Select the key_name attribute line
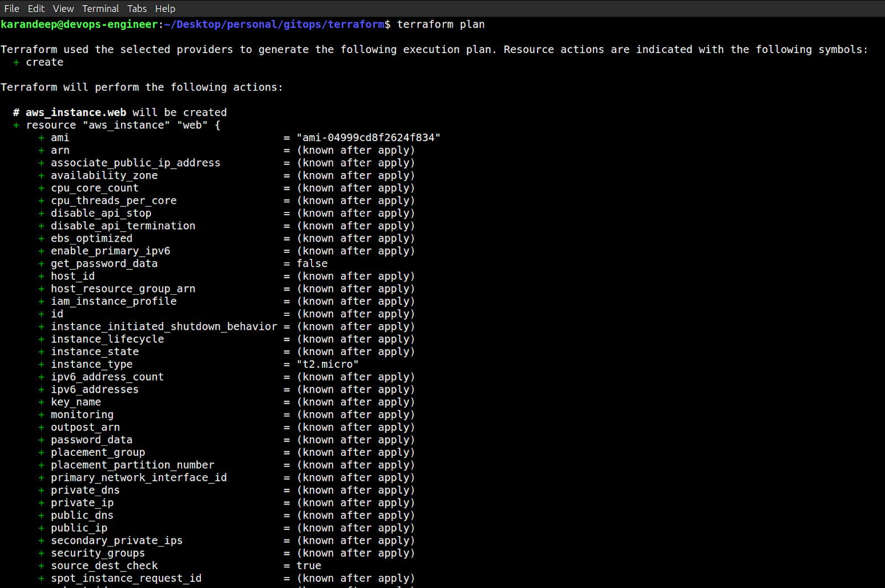The width and height of the screenshot is (885, 588). pyautogui.click(x=76, y=402)
